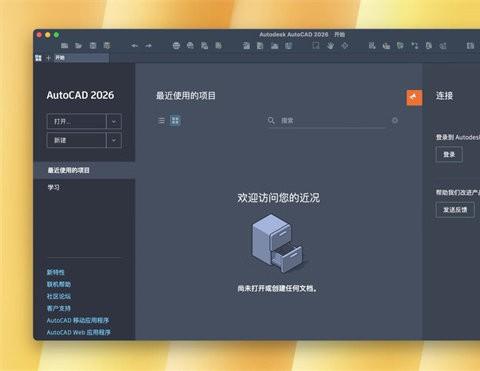Image resolution: width=480 pixels, height=371 pixels.
Task: Open the 新特性 link
Action: pos(56,272)
